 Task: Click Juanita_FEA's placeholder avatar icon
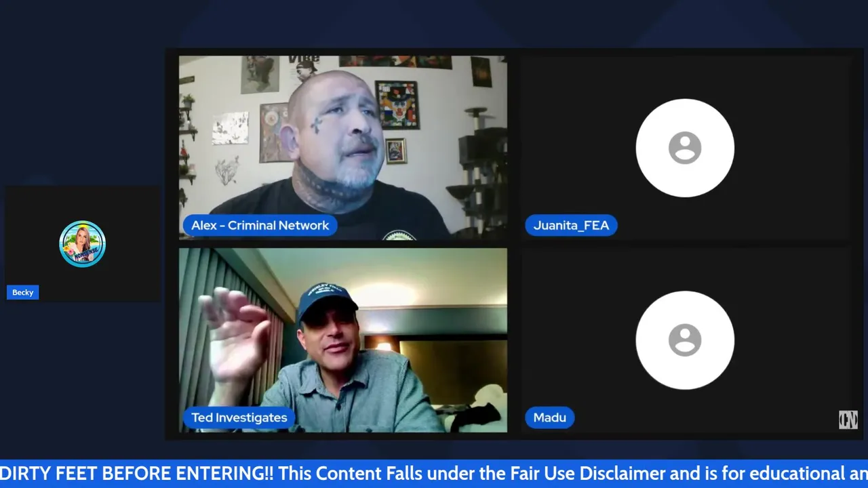coord(685,148)
